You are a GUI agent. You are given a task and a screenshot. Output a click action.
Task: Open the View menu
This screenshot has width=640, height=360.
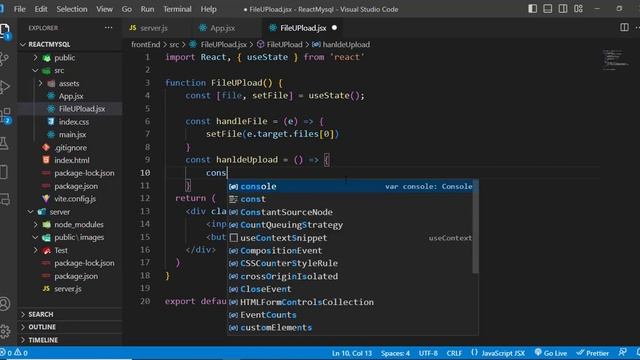tap(104, 9)
